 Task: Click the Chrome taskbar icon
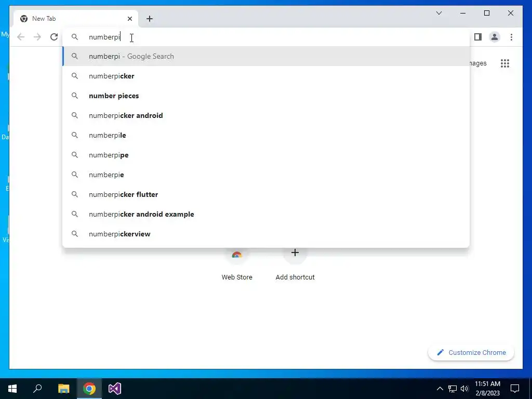click(89, 389)
